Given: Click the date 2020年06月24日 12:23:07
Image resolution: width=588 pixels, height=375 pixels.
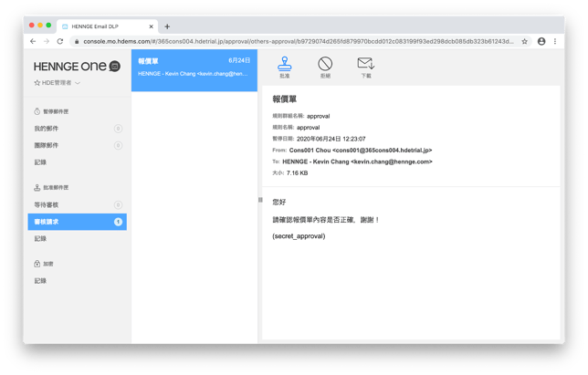Looking at the screenshot, I should [x=331, y=139].
